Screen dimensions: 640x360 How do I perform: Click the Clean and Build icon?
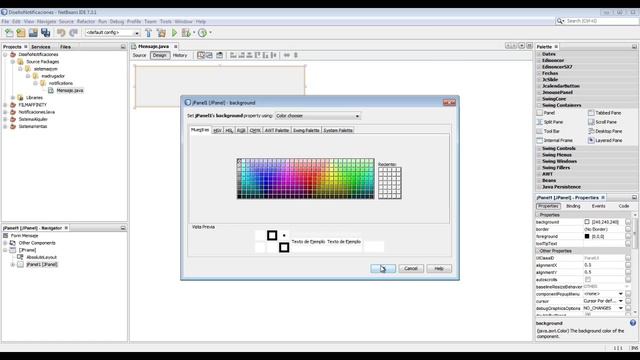(x=162, y=33)
